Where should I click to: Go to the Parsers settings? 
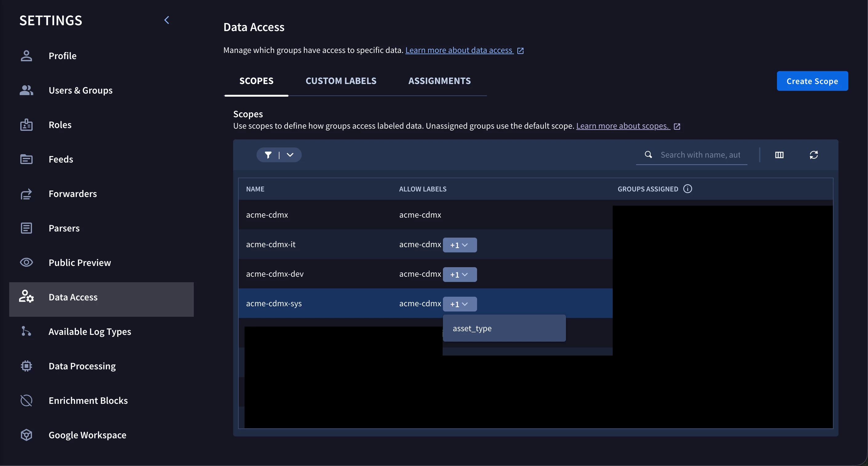[x=64, y=228]
